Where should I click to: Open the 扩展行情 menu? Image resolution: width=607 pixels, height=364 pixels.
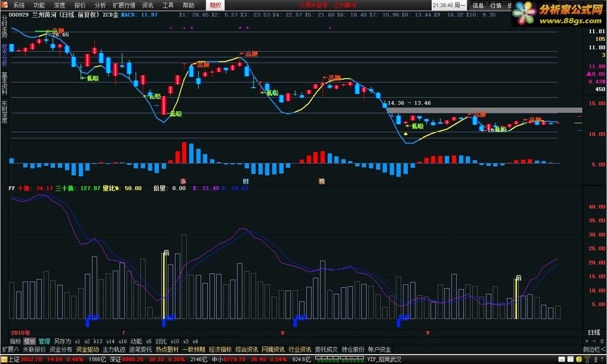(124, 5)
